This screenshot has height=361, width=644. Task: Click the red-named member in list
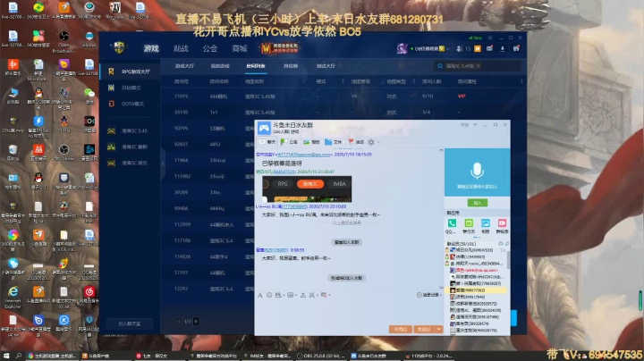[476, 270]
